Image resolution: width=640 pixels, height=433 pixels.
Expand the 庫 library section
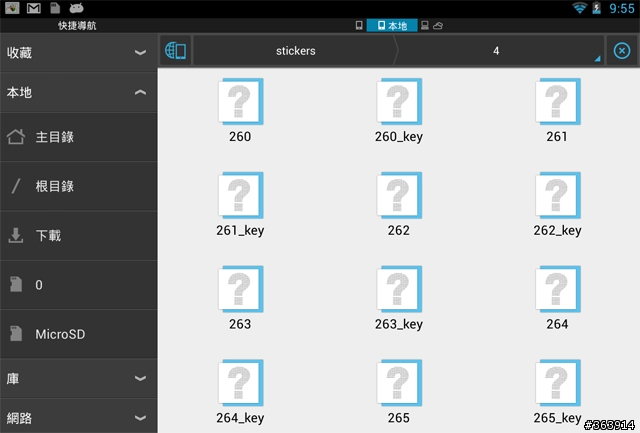point(79,379)
